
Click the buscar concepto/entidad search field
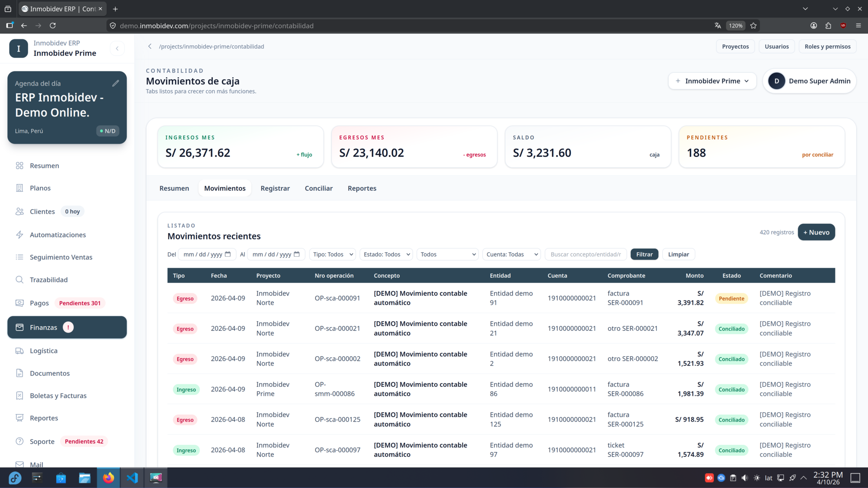[x=585, y=254]
